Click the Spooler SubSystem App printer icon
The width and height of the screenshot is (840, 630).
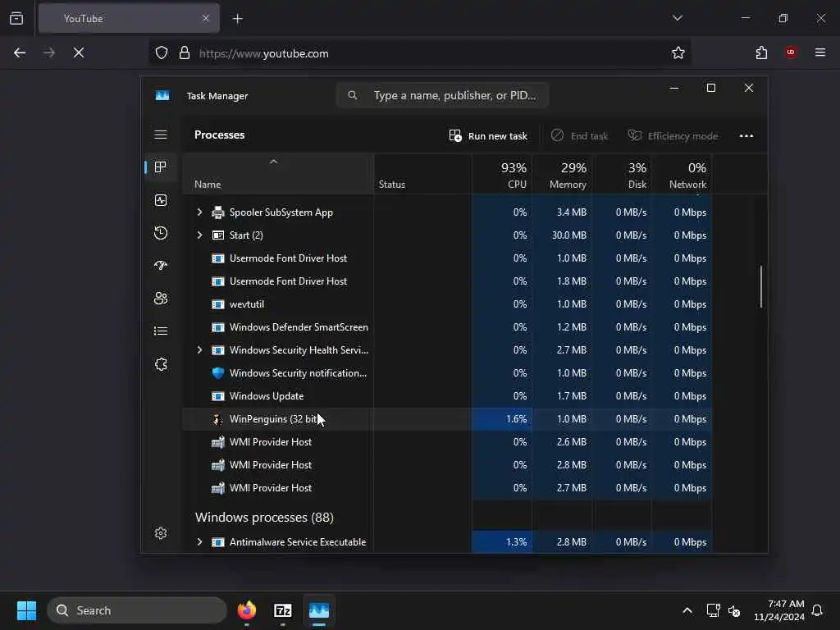tap(217, 212)
